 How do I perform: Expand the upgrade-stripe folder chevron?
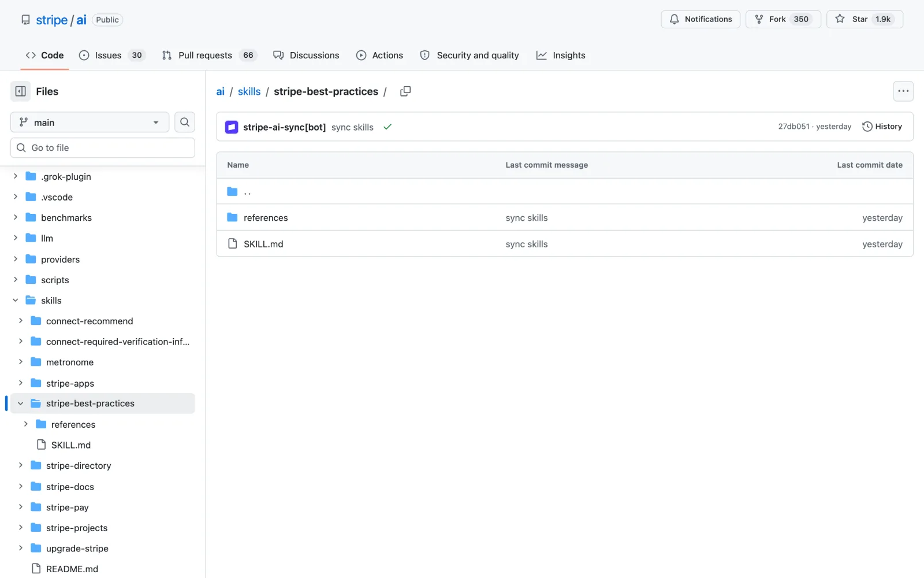coord(21,548)
